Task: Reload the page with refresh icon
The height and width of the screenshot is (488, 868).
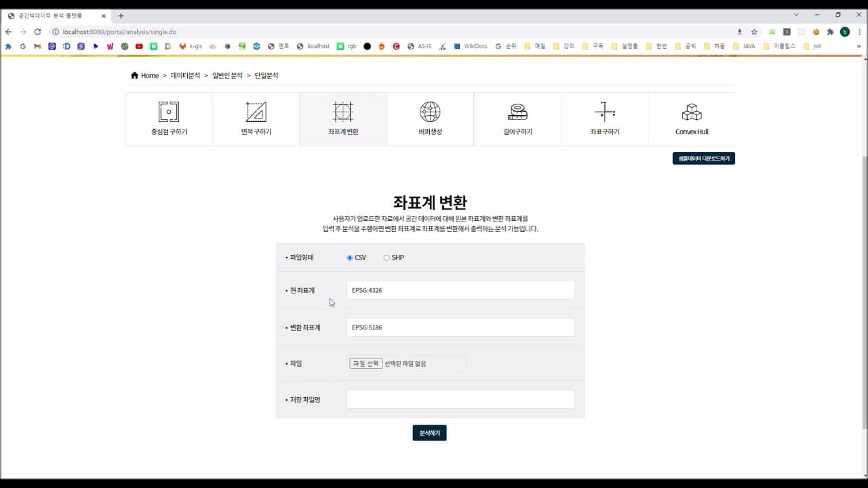Action: point(37,32)
